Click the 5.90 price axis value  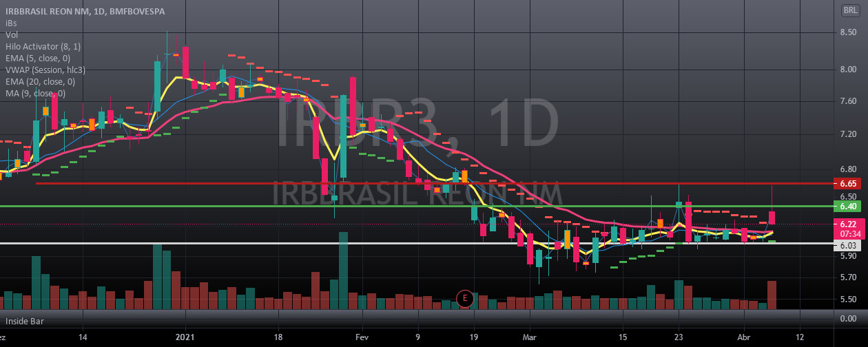click(848, 256)
